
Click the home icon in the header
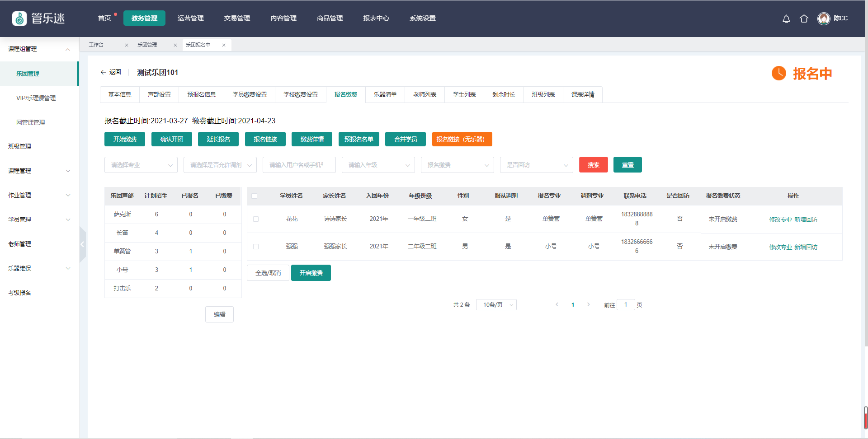point(804,19)
